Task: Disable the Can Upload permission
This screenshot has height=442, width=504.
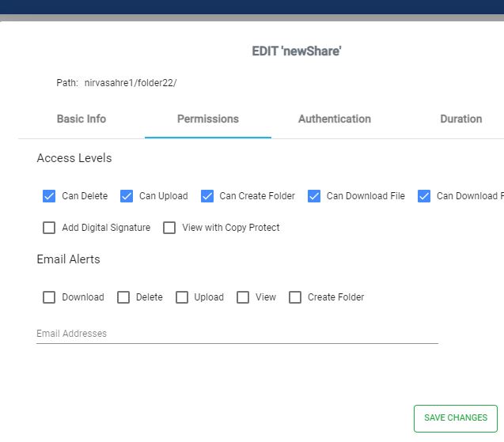Action: click(127, 196)
